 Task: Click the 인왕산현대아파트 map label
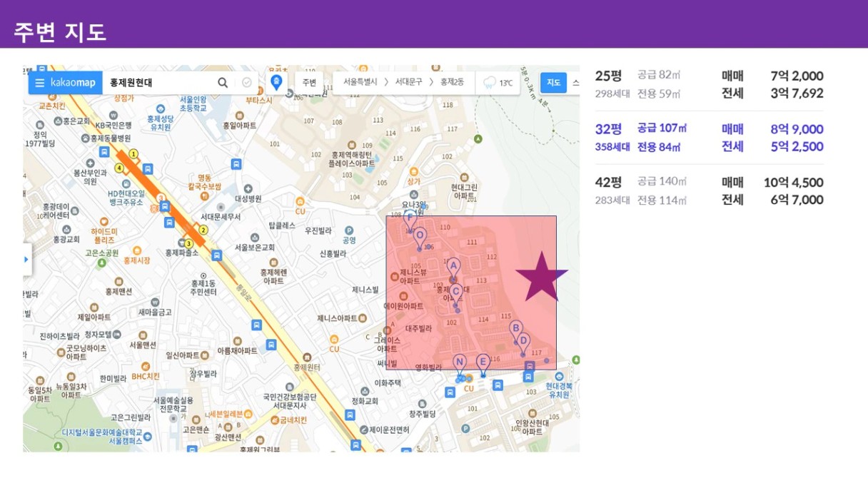533,427
